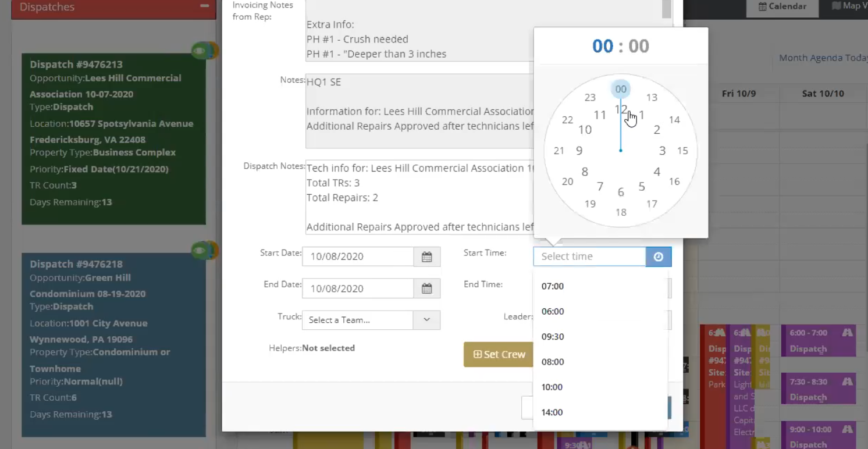
Task: Open the End Date calendar picker
Action: [427, 288]
